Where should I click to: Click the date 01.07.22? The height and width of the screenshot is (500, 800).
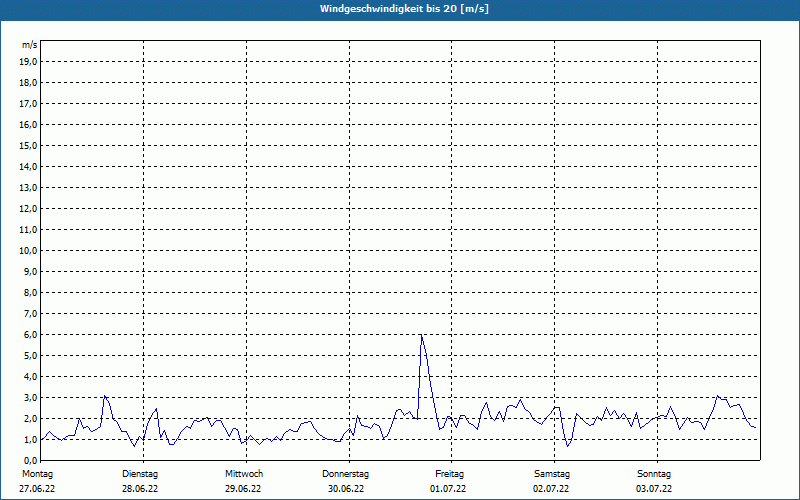pos(448,489)
